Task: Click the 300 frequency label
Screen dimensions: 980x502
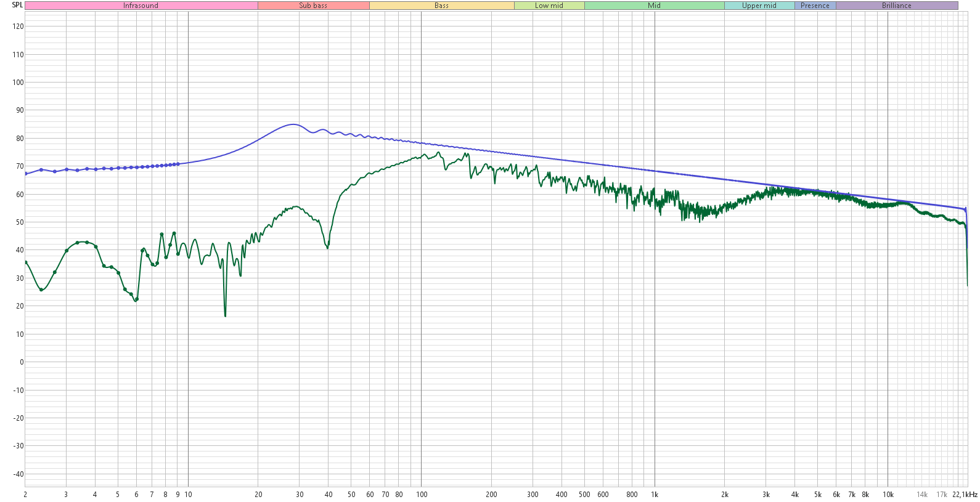Action: (x=533, y=495)
